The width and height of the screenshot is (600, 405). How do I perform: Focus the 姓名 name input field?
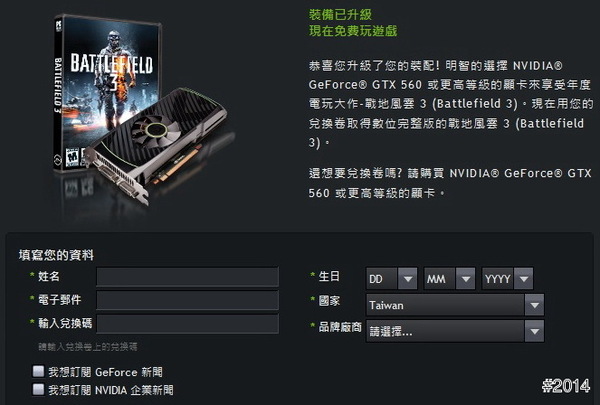(x=188, y=277)
